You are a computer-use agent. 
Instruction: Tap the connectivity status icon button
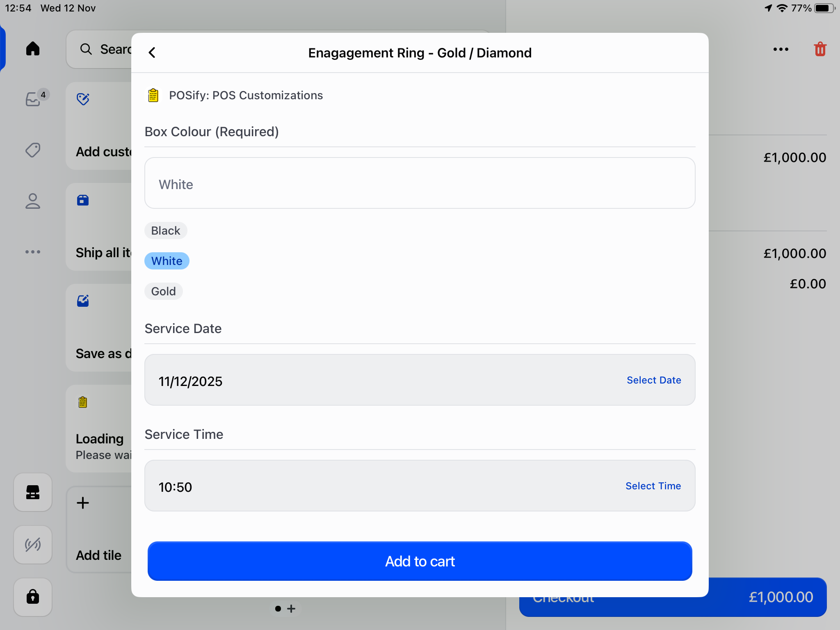pos(33,545)
